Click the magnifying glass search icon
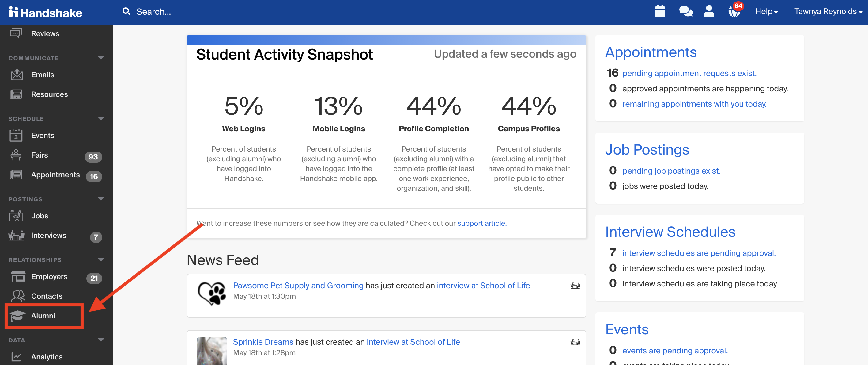 126,12
